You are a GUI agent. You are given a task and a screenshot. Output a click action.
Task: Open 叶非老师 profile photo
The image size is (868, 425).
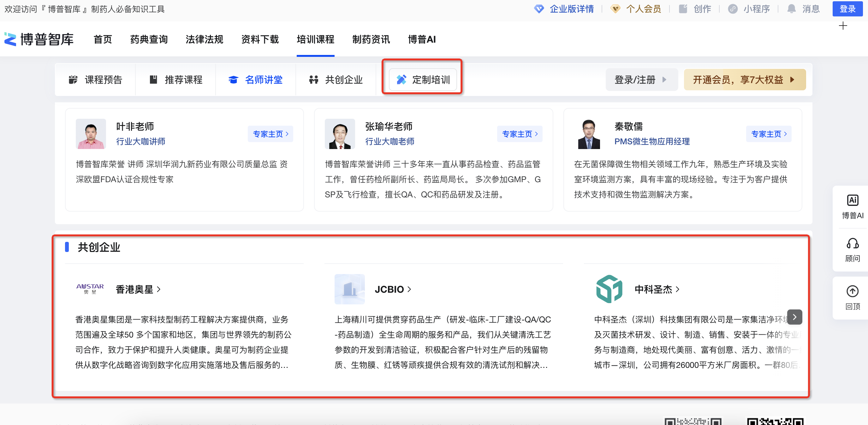[91, 134]
